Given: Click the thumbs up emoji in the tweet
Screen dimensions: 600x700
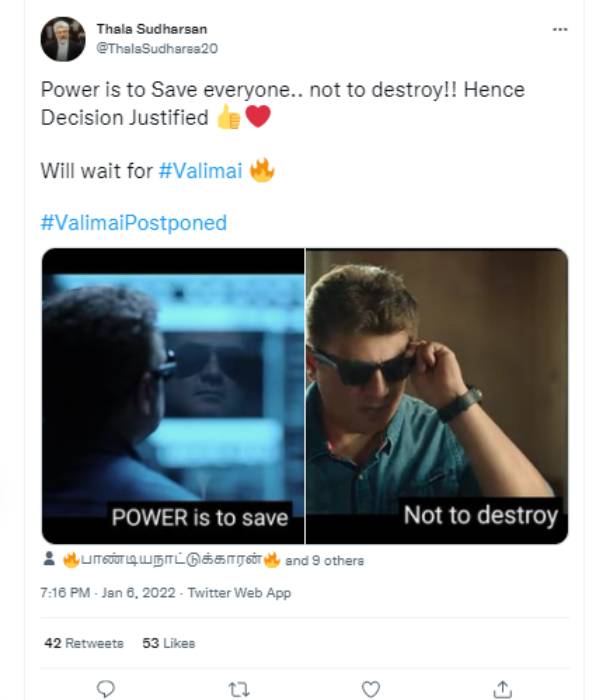Looking at the screenshot, I should (x=228, y=118).
